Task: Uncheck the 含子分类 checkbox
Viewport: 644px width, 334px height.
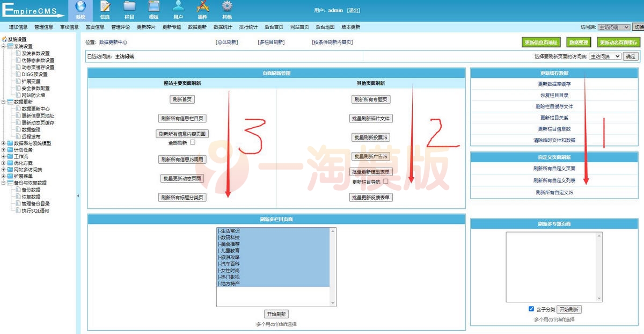Action: pos(531,309)
